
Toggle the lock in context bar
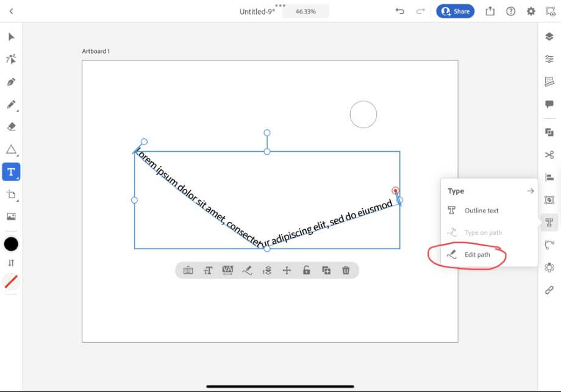pyautogui.click(x=306, y=270)
